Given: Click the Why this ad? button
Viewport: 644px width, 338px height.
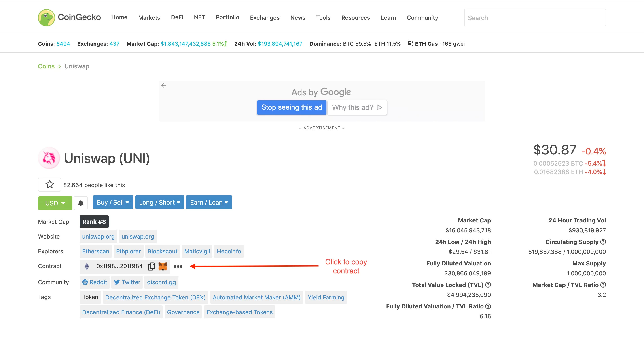Looking at the screenshot, I should (x=357, y=107).
